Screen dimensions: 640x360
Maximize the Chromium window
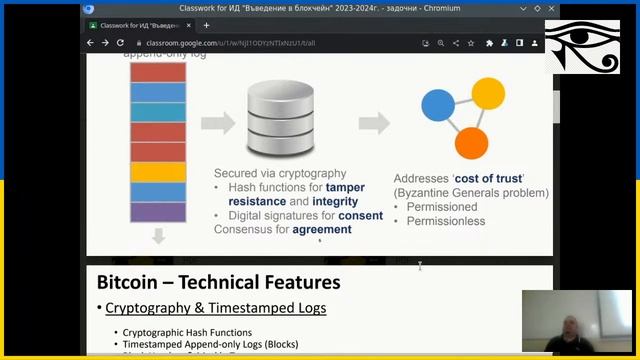click(x=538, y=9)
